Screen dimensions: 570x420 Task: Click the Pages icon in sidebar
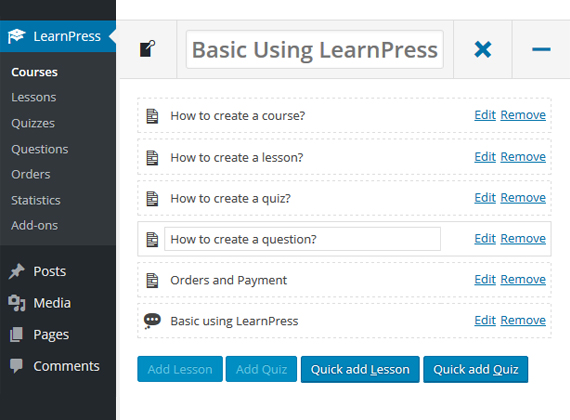(x=16, y=335)
